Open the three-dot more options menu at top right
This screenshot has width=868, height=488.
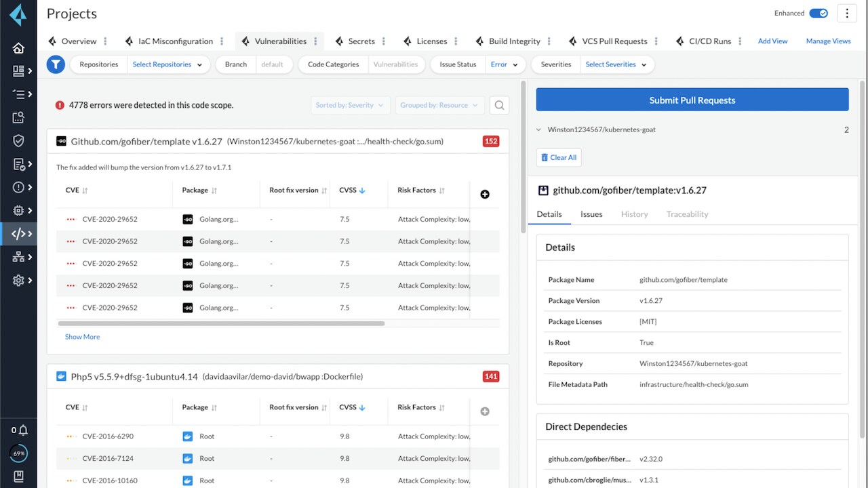click(846, 13)
